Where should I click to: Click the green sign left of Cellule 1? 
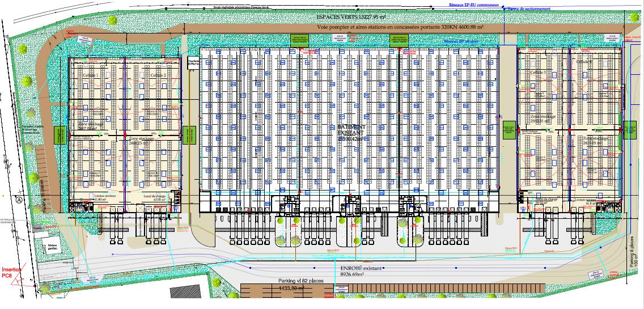[x=58, y=136]
